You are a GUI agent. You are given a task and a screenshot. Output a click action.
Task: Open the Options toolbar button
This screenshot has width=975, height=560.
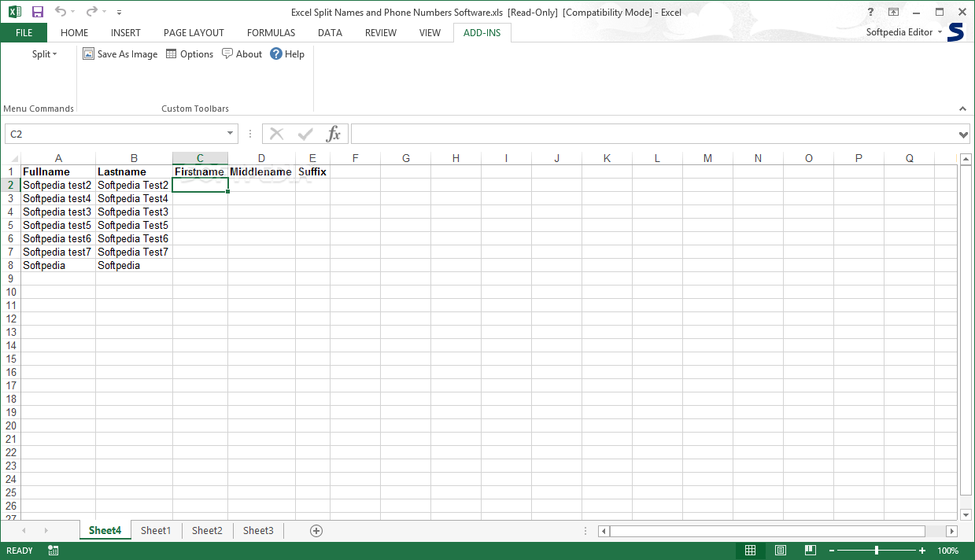point(190,54)
